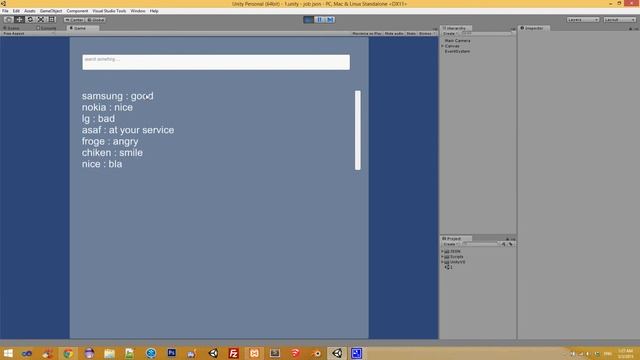
Task: Open Photoshop from the taskbar
Action: point(171,353)
